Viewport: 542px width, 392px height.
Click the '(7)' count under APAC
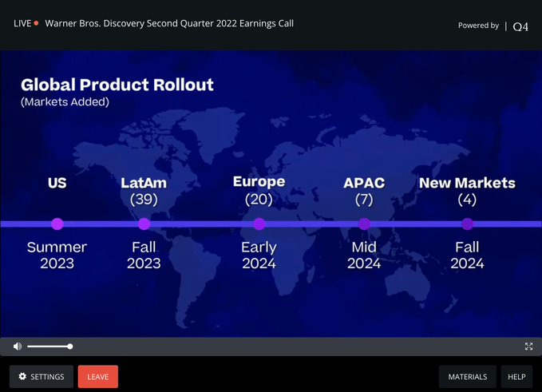pyautogui.click(x=364, y=200)
